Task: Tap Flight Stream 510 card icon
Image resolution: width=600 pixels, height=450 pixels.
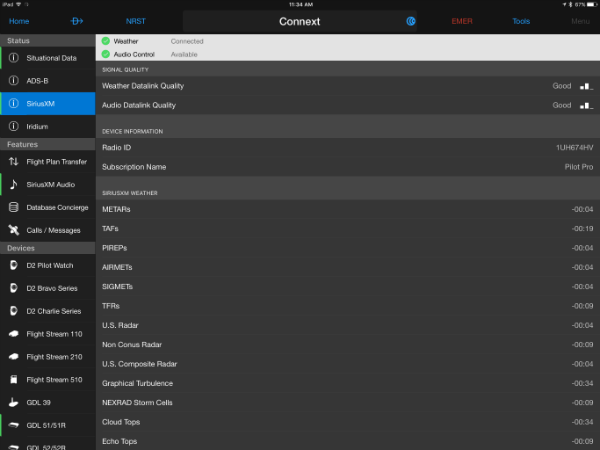Action: pos(14,379)
